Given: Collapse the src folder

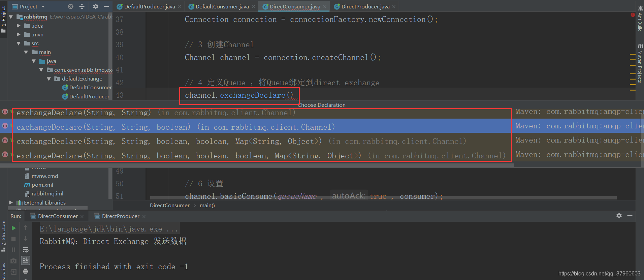Looking at the screenshot, I should pos(19,43).
